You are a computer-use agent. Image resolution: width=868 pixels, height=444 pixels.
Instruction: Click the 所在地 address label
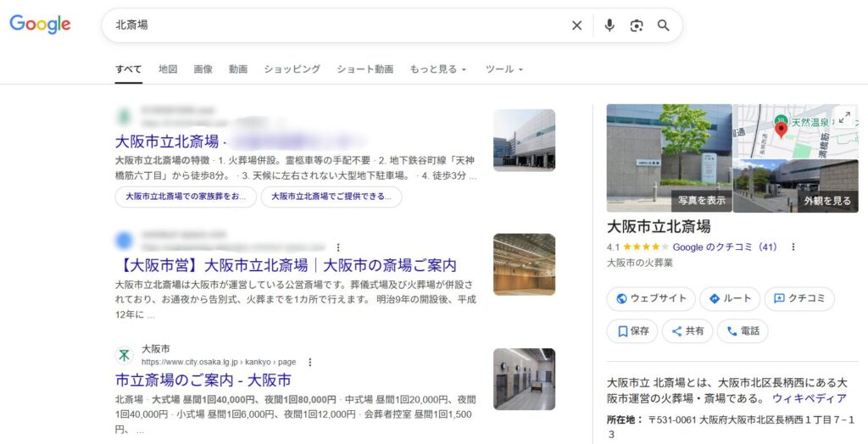click(625, 419)
